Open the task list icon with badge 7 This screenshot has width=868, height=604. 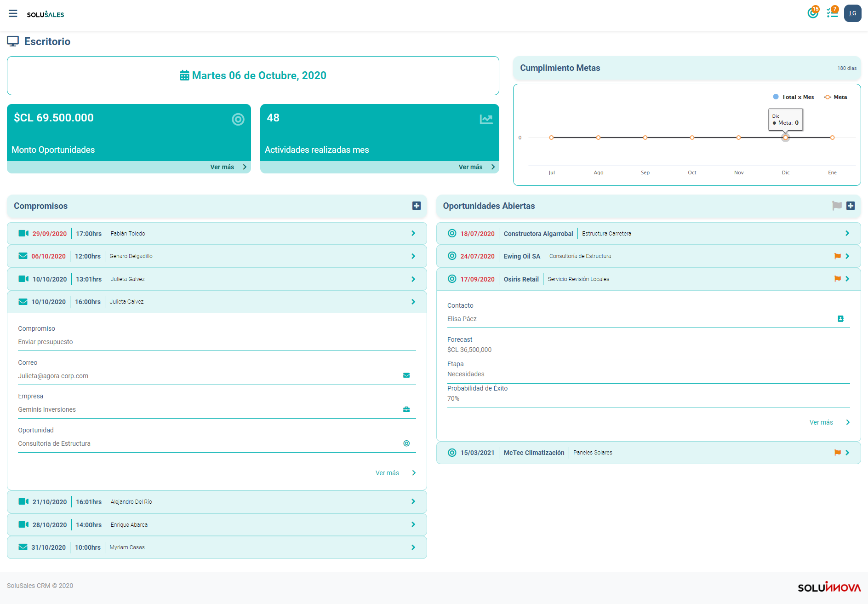pos(832,13)
